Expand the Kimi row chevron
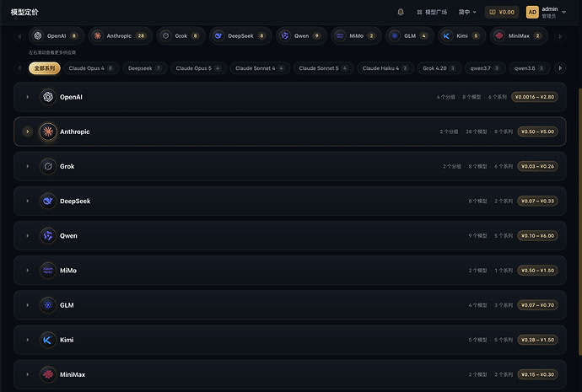The width and height of the screenshot is (582, 392). pyautogui.click(x=28, y=340)
